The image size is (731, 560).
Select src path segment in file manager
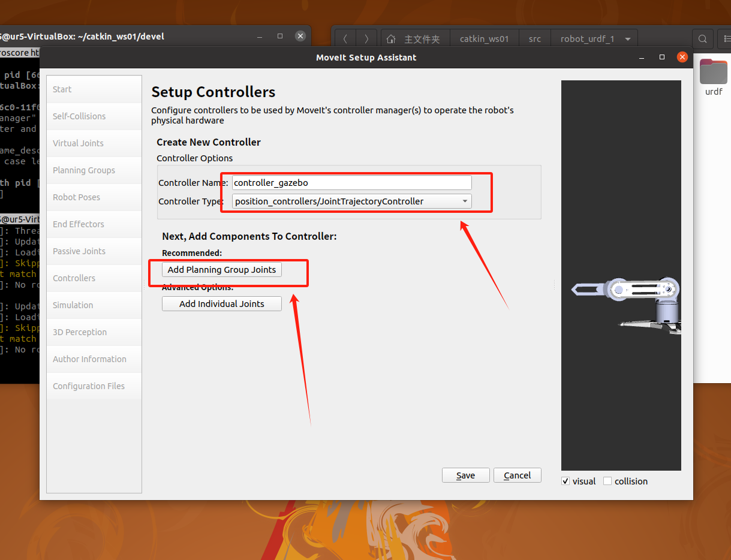535,39
